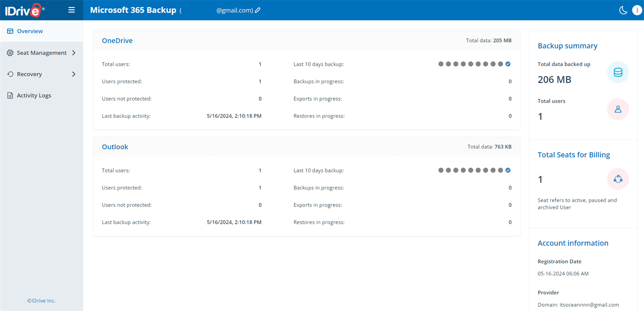This screenshot has width=644, height=311.
Task: Click Outlook Backups in progress label
Action: [x=318, y=188]
